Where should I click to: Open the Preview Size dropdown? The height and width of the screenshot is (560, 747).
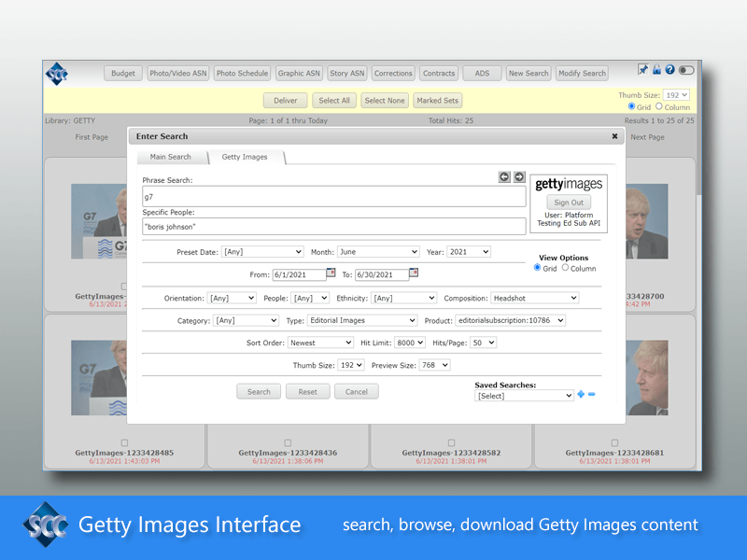tap(434, 365)
